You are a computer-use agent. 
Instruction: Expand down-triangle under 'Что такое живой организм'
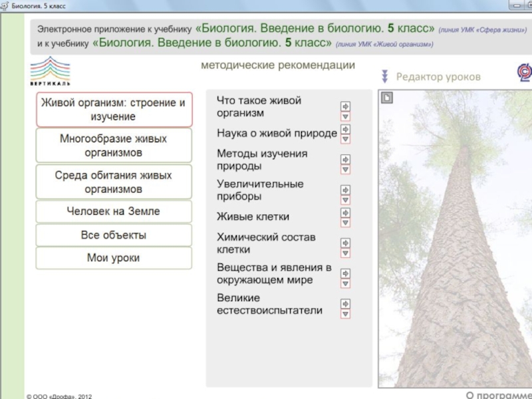click(x=345, y=116)
